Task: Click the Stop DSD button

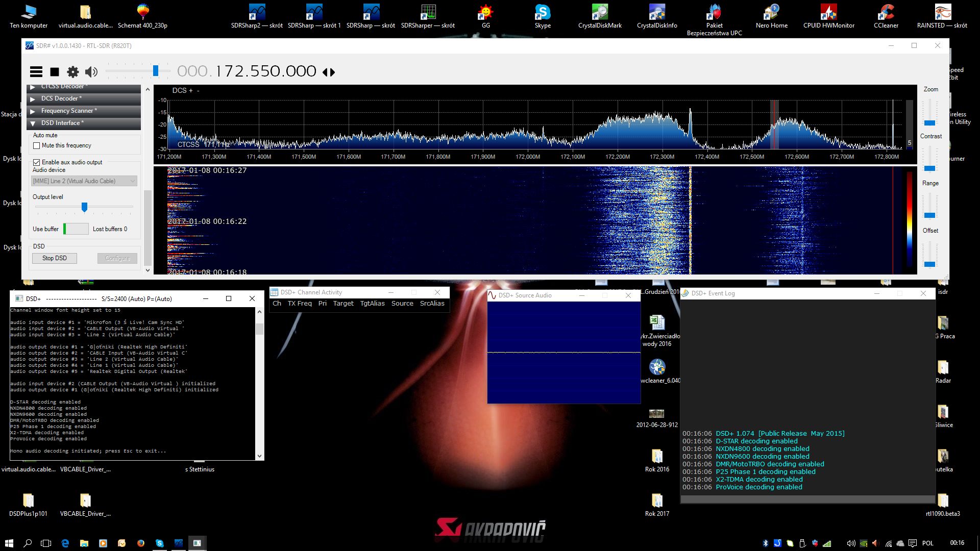Action: point(55,258)
